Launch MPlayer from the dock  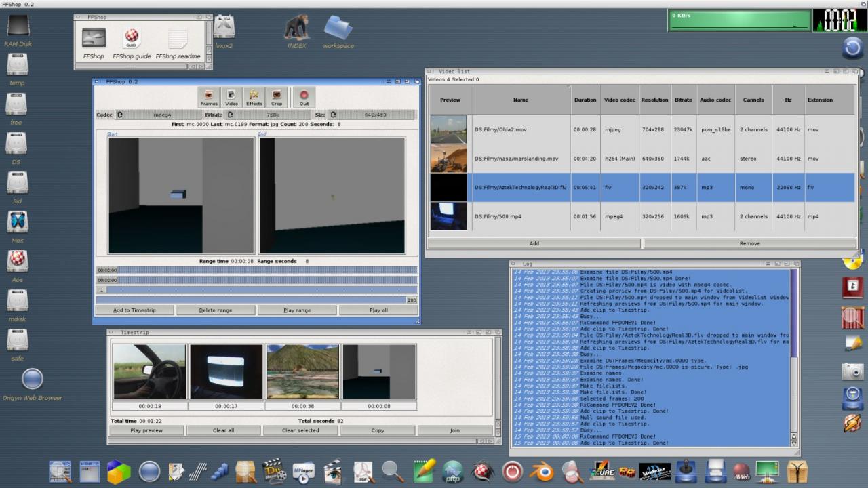(303, 471)
